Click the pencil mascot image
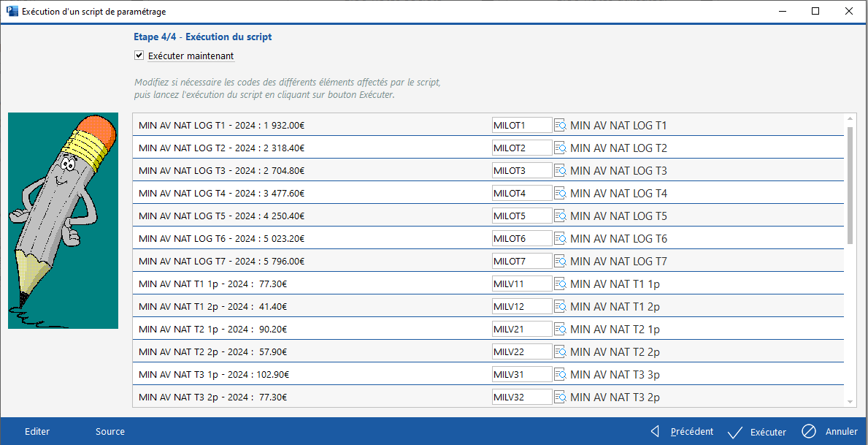 point(63,221)
